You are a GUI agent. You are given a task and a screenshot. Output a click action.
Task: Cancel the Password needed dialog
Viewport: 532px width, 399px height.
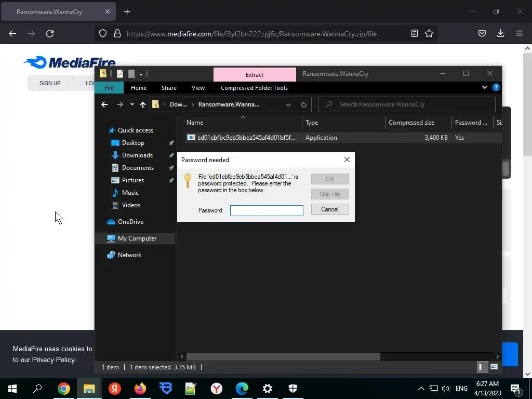coord(330,209)
